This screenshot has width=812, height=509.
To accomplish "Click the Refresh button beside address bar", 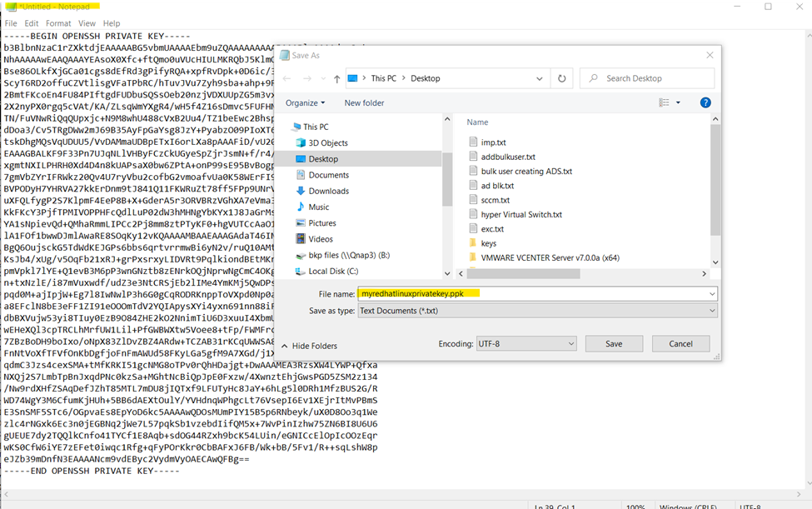I will [561, 78].
